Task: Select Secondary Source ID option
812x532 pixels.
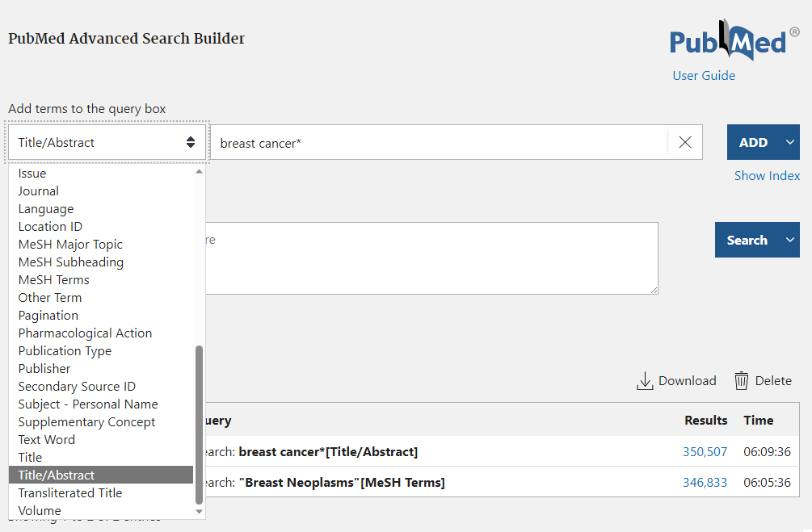Action: [101, 387]
